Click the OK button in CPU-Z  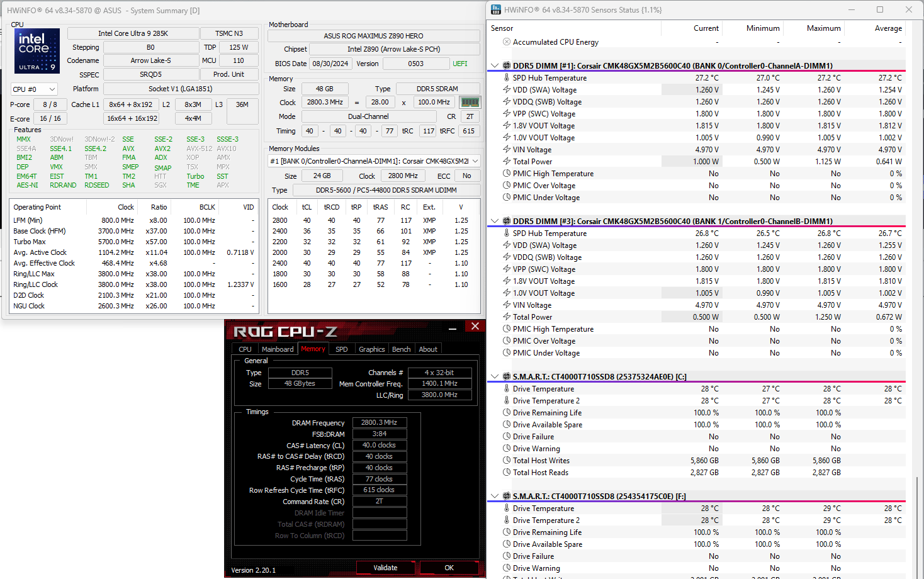(x=449, y=568)
